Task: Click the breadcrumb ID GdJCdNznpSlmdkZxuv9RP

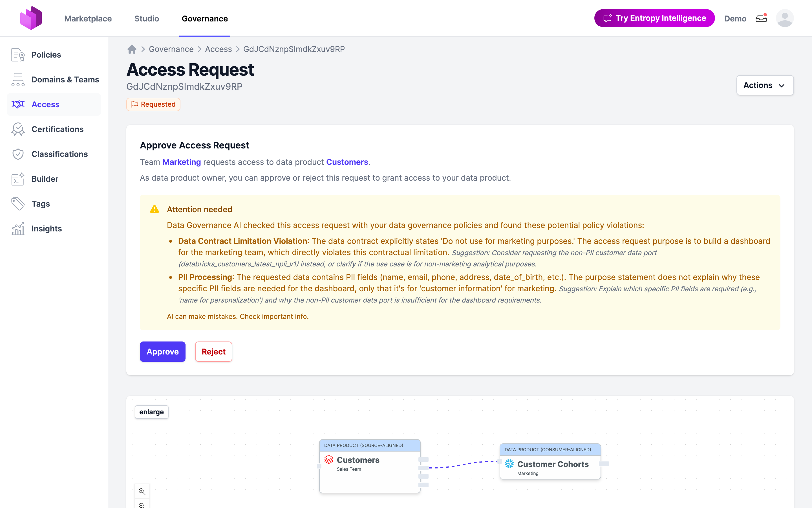Action: point(294,49)
